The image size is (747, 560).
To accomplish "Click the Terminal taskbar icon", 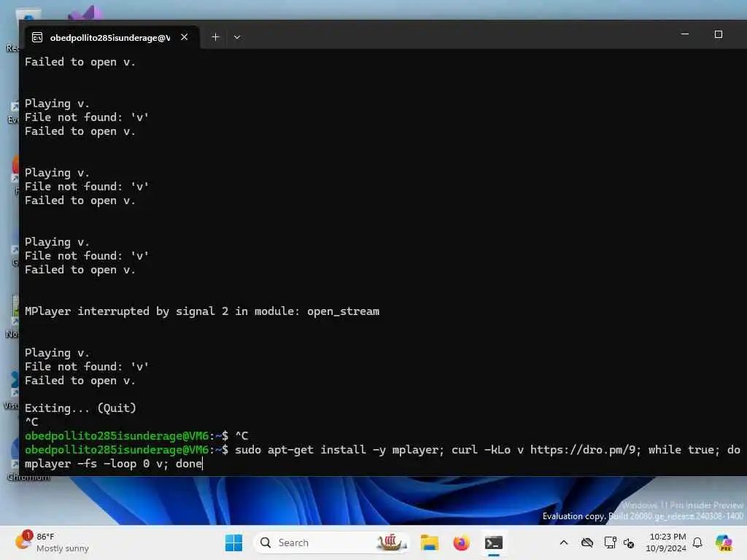I will coord(494,542).
